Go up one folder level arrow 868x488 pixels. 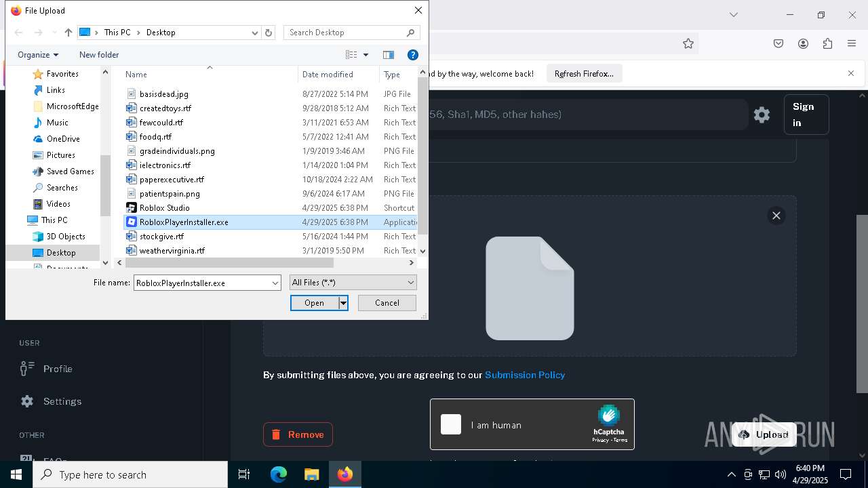point(68,33)
